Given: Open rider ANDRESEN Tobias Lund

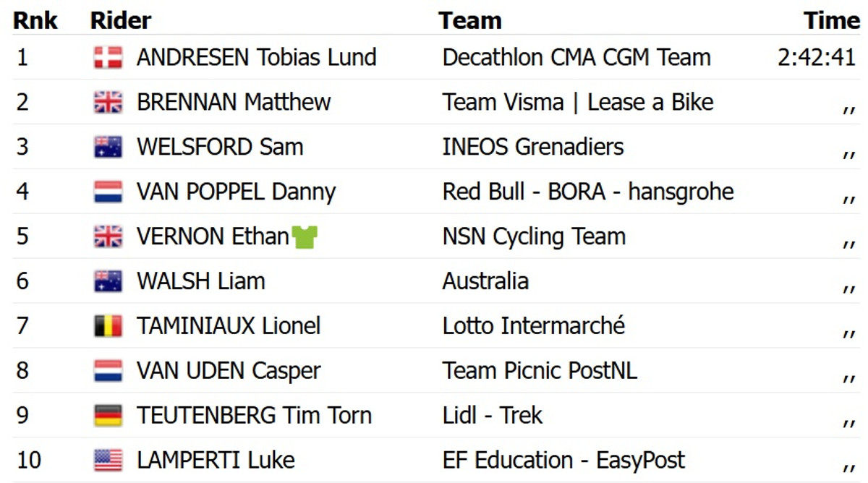Looking at the screenshot, I should (256, 58).
